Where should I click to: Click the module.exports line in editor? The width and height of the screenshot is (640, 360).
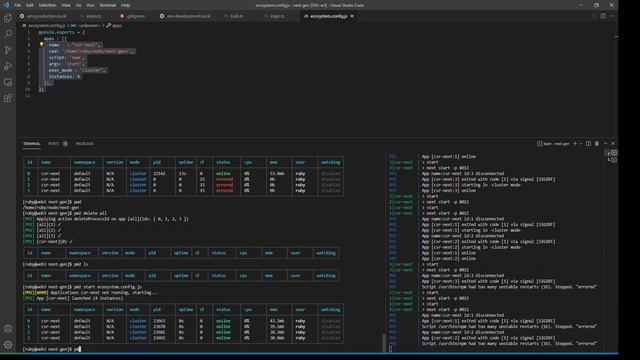[x=61, y=32]
